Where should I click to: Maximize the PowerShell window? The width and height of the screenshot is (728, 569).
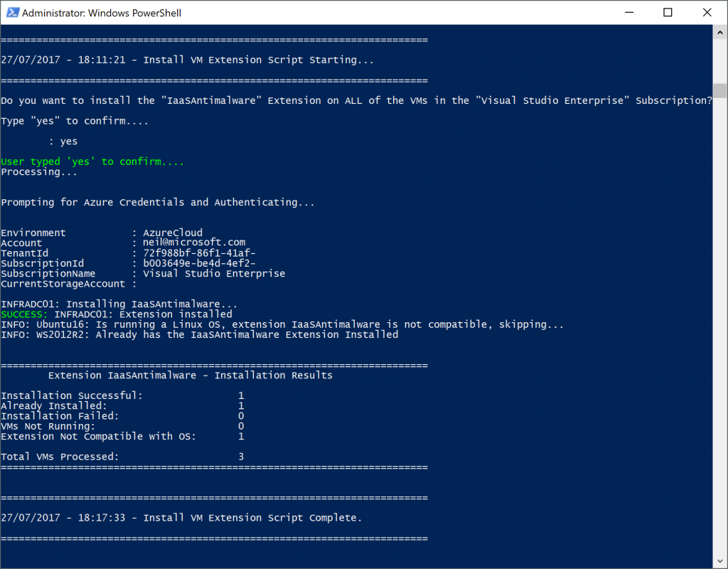[668, 12]
